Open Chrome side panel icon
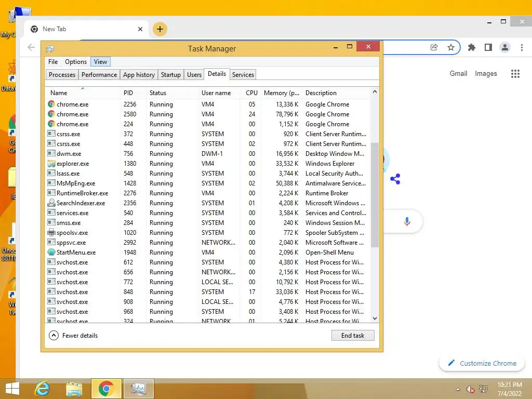Image resolution: width=532 pixels, height=399 pixels. point(488,47)
